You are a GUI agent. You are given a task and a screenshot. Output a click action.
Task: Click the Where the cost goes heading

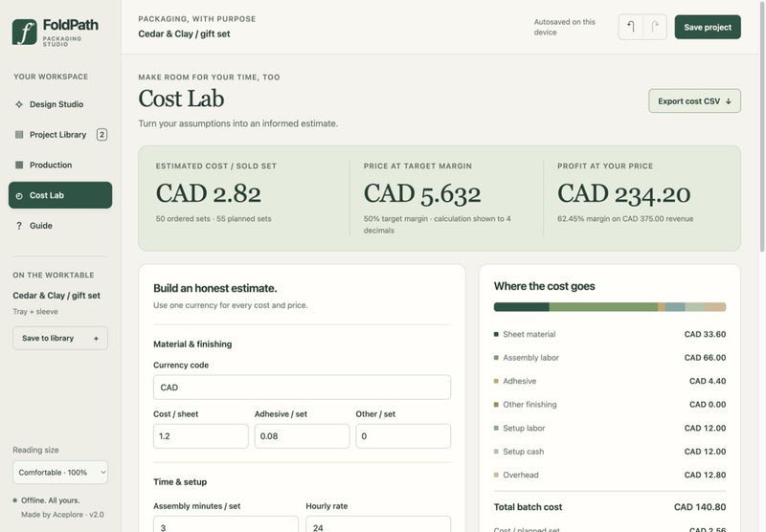click(x=544, y=286)
